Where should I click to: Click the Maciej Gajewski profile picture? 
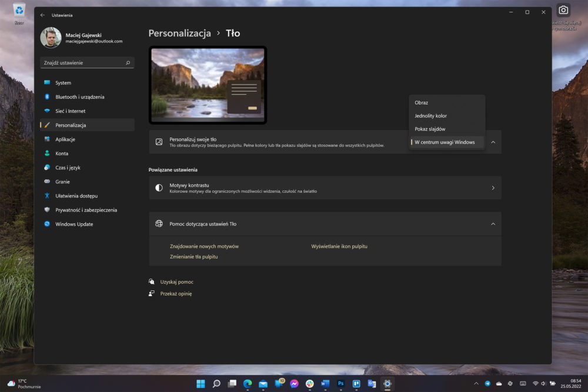click(x=51, y=38)
